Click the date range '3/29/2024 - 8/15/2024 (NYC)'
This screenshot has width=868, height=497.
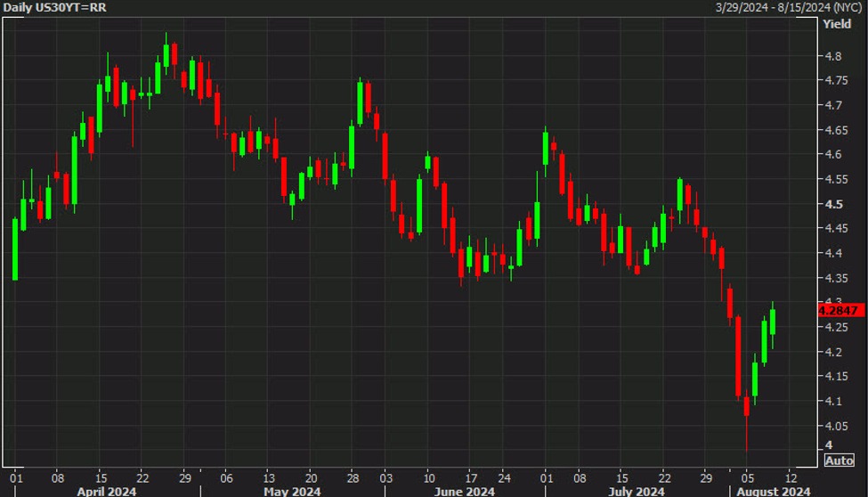coord(790,8)
